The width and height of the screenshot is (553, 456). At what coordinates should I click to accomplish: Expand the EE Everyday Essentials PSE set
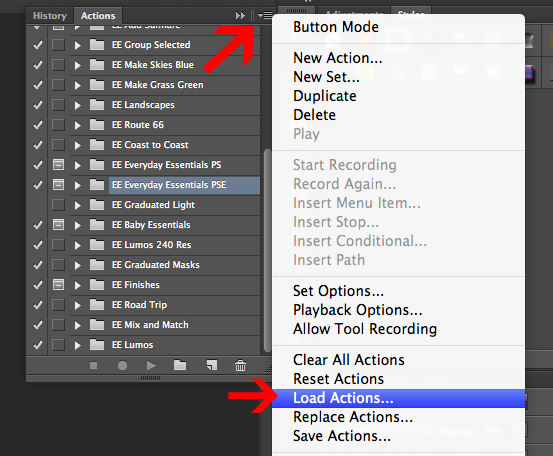pos(78,185)
